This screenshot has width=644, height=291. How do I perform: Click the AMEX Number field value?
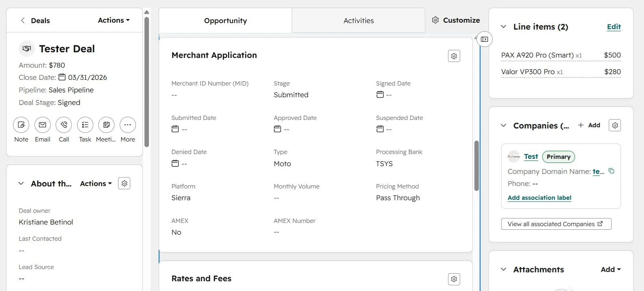click(x=276, y=232)
